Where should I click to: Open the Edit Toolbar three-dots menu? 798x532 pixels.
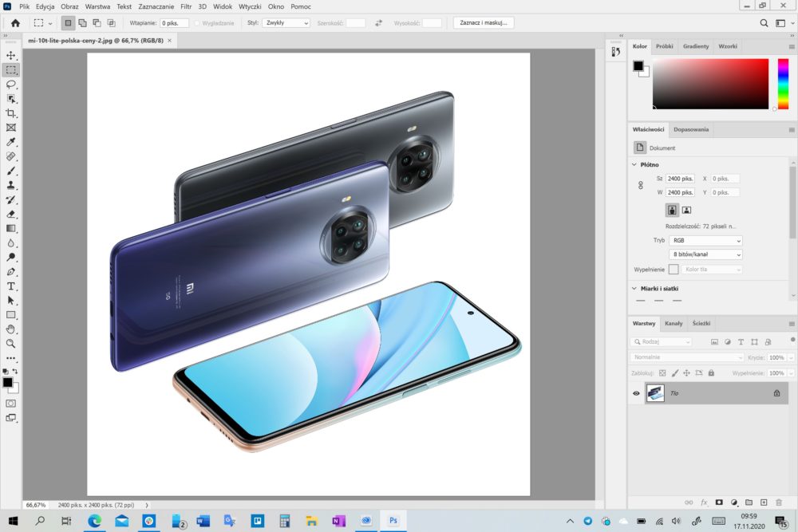click(10, 358)
